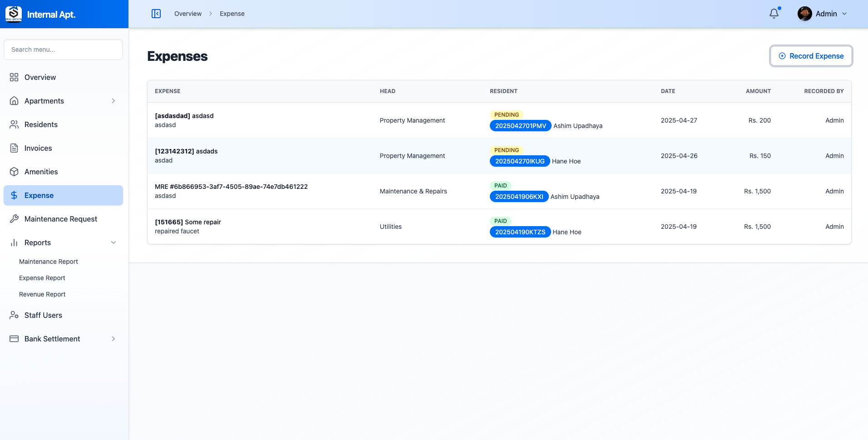The height and width of the screenshot is (440, 868).
Task: Navigate to Overview via the breadcrumb
Action: (x=187, y=14)
